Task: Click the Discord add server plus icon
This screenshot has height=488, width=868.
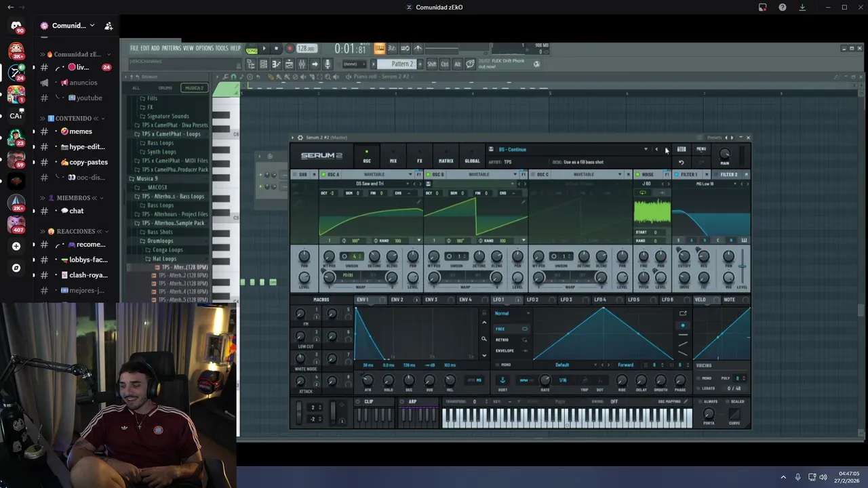Action: coord(16,246)
